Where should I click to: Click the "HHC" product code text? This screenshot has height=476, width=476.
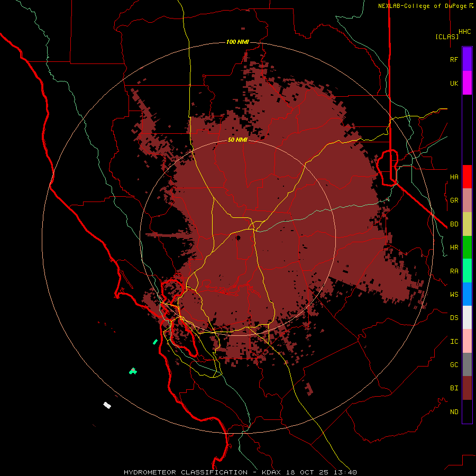point(464,32)
